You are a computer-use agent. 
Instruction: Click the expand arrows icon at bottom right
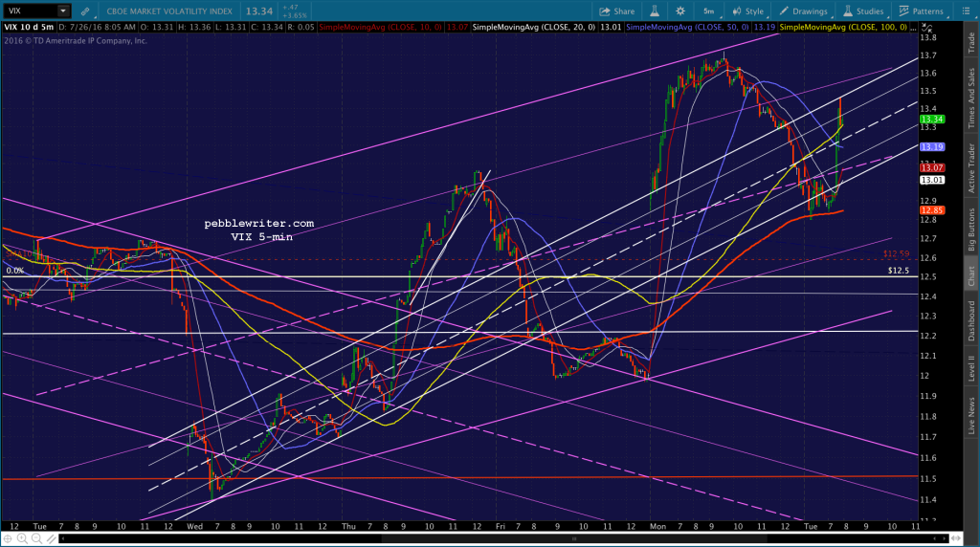click(956, 538)
